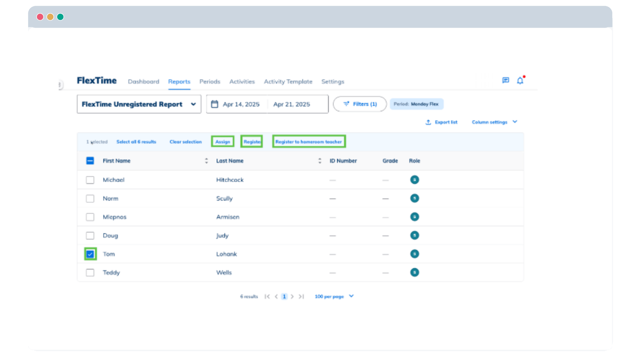
Task: Click the Export list upload icon
Action: (428, 122)
